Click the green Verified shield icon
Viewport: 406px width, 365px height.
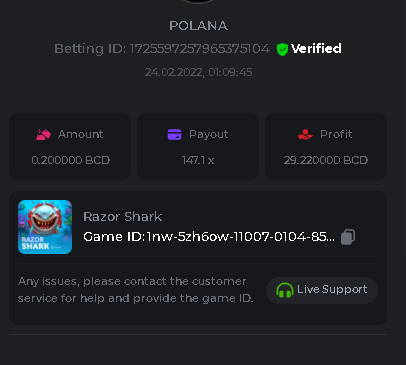pyautogui.click(x=282, y=49)
